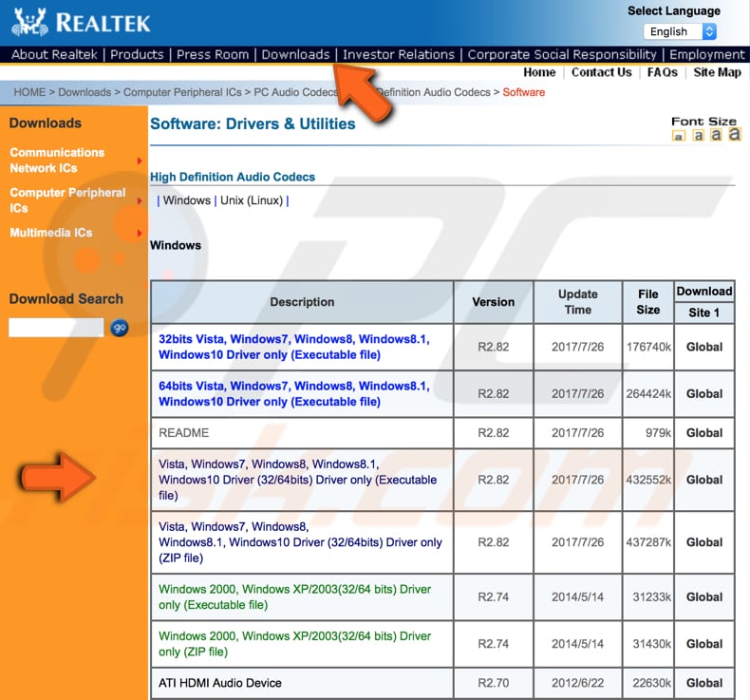Viewport: 750px width, 700px height.
Task: Open 32/64bits Driver only ZIP file link
Action: [x=300, y=542]
